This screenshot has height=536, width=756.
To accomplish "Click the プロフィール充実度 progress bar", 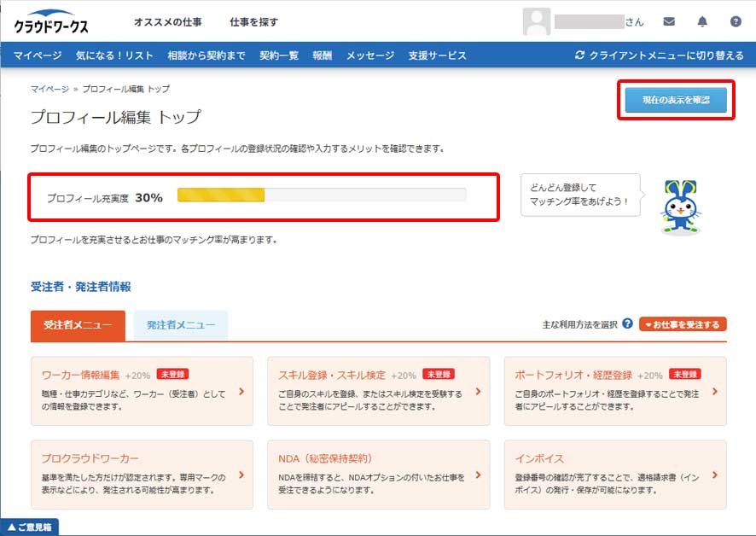I will click(x=322, y=195).
